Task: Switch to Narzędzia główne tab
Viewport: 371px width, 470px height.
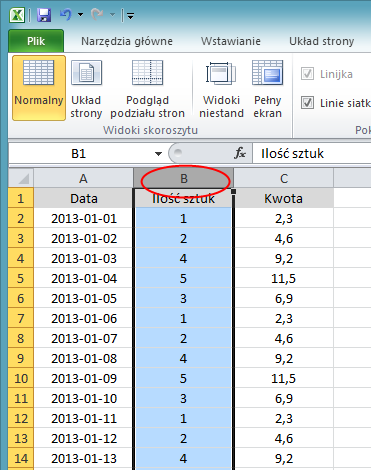Action: click(x=127, y=41)
